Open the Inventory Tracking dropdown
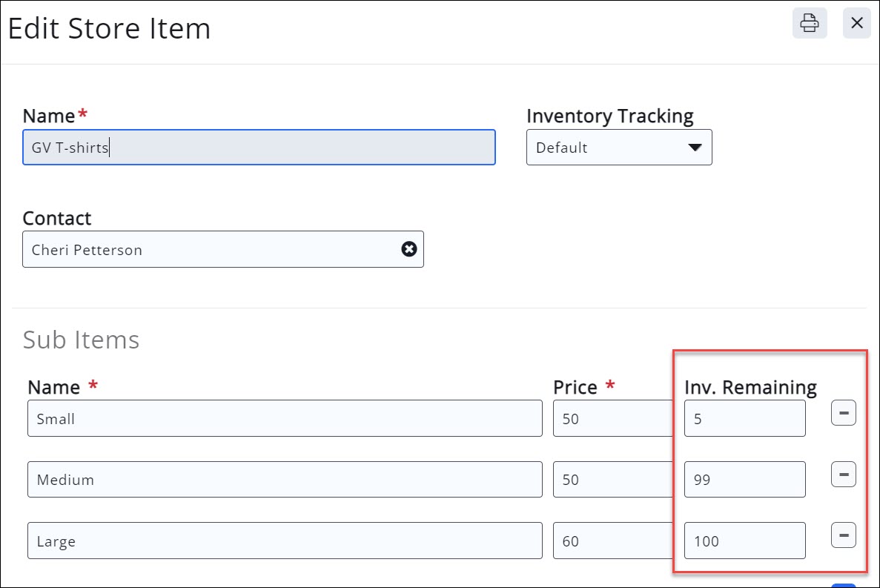880x588 pixels. [619, 148]
